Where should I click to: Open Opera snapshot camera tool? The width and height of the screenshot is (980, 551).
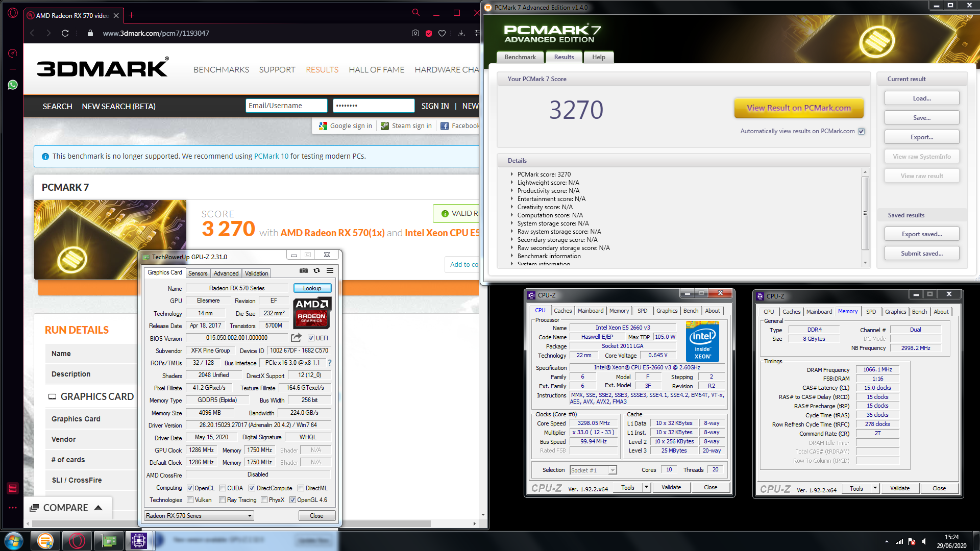click(415, 33)
